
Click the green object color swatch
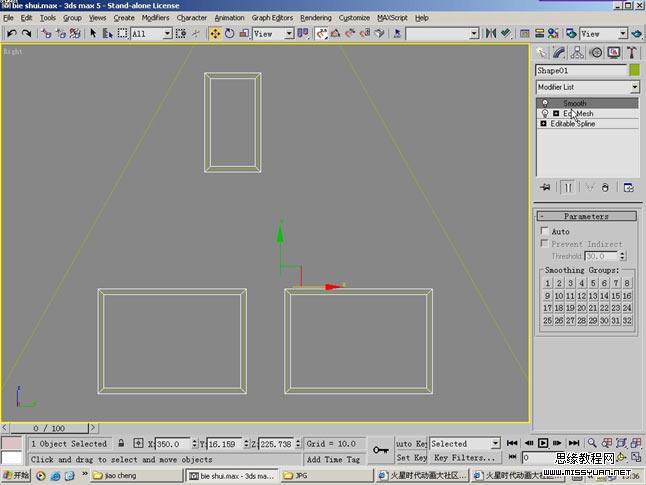point(634,70)
